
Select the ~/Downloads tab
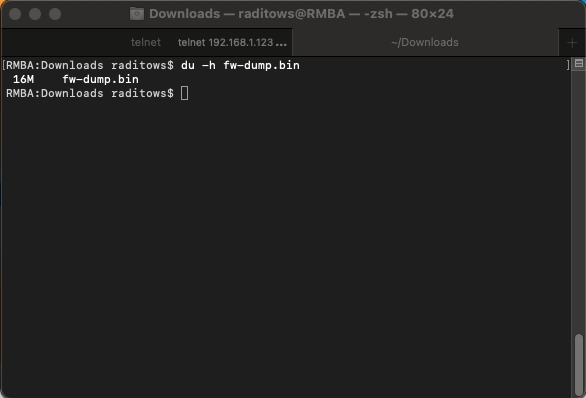point(425,42)
